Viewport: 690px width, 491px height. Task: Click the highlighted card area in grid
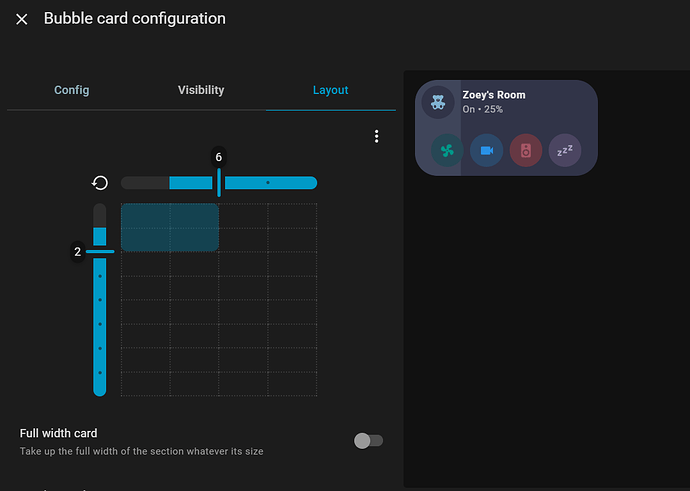pos(169,227)
